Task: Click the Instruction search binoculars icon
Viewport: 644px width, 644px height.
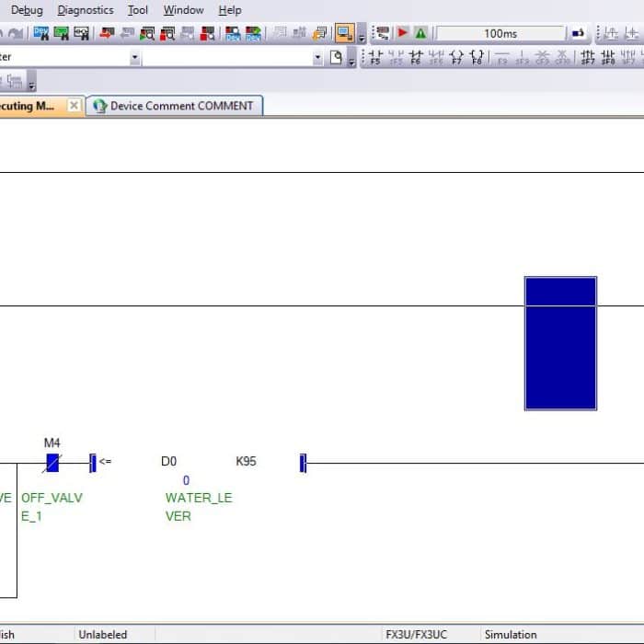Action: (x=62, y=33)
